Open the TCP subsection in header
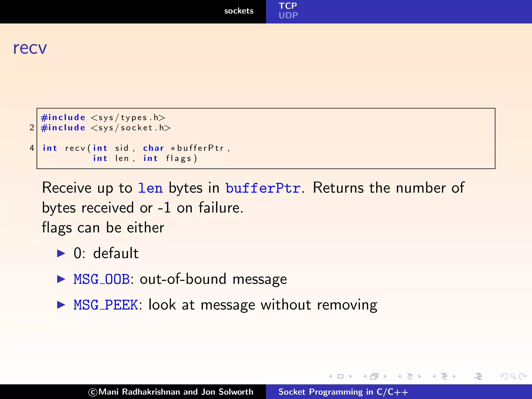The height and width of the screenshot is (399, 532). pyautogui.click(x=288, y=6)
